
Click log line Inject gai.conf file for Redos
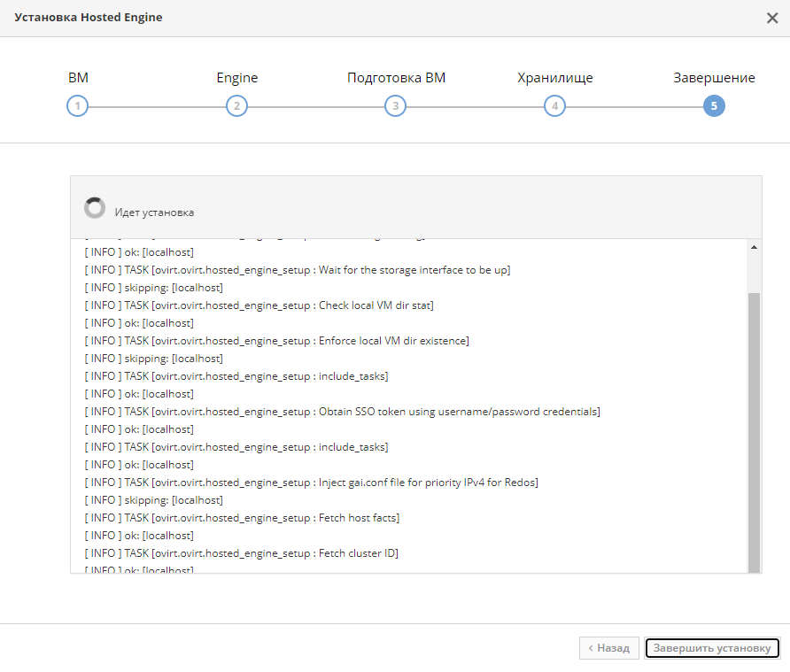[312, 483]
